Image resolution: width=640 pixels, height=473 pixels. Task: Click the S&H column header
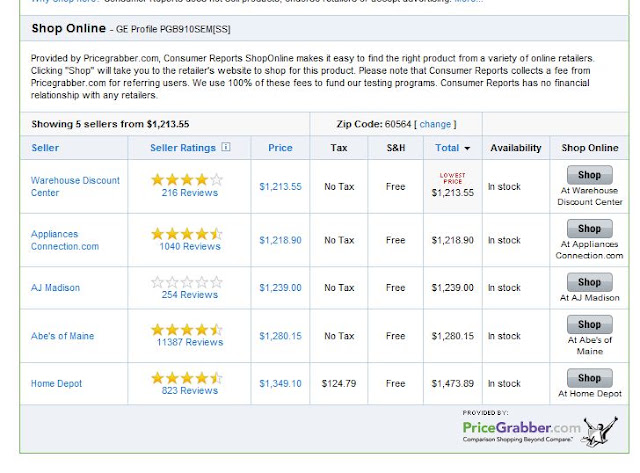pos(396,148)
